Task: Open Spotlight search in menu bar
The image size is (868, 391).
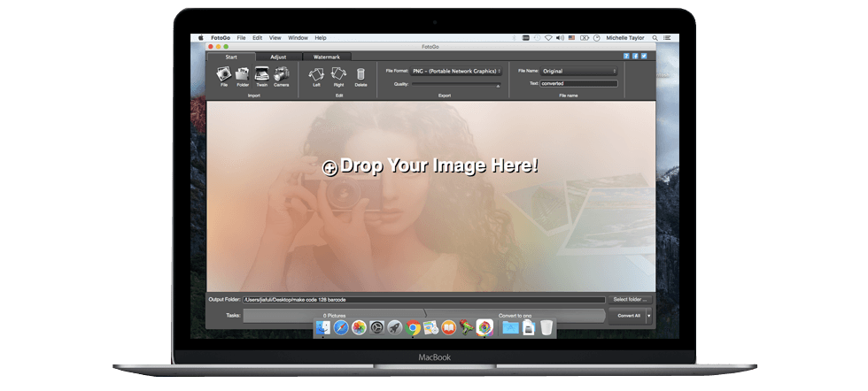Action: [x=655, y=38]
